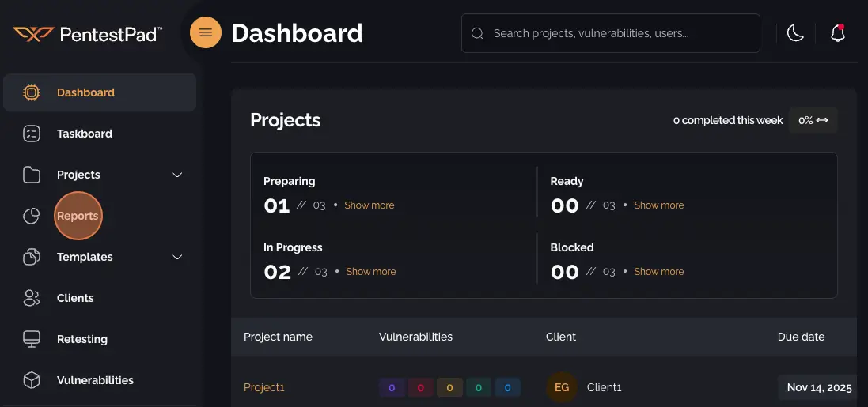The image size is (868, 407).
Task: Click the Clients people icon
Action: point(32,298)
